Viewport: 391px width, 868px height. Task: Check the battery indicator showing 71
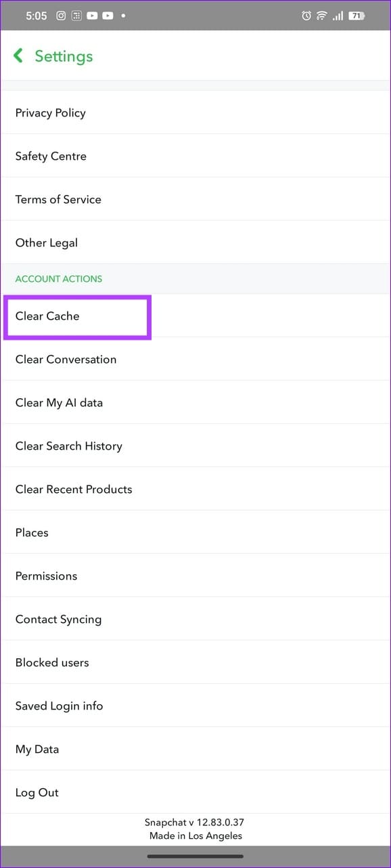355,16
